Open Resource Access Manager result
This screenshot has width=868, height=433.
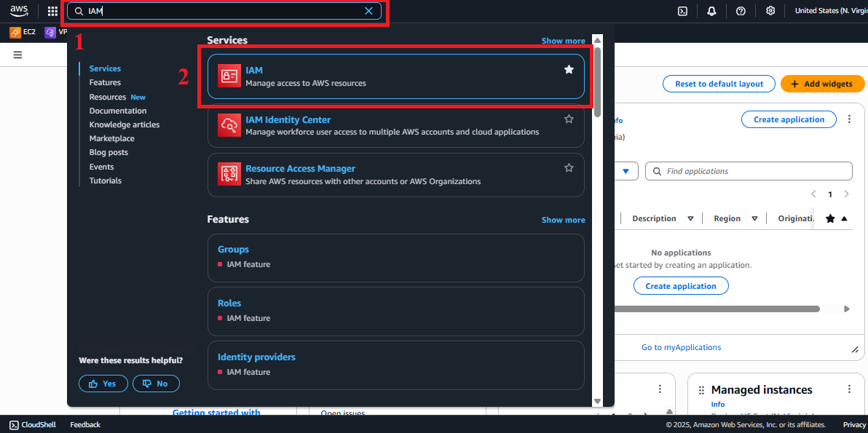click(396, 174)
